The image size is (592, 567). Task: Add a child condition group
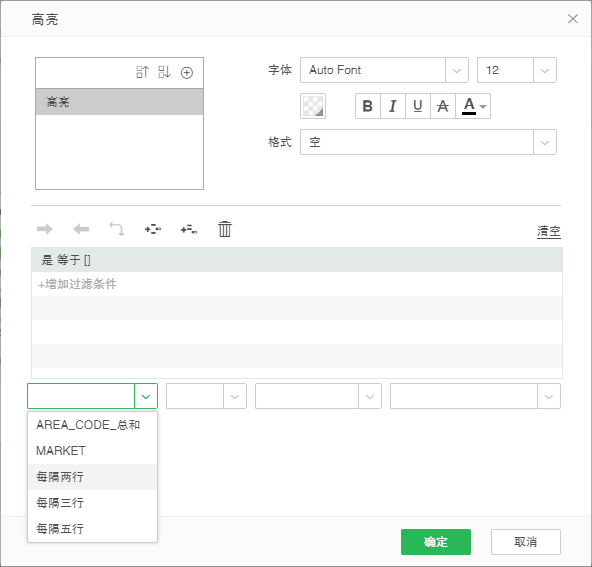tap(189, 229)
